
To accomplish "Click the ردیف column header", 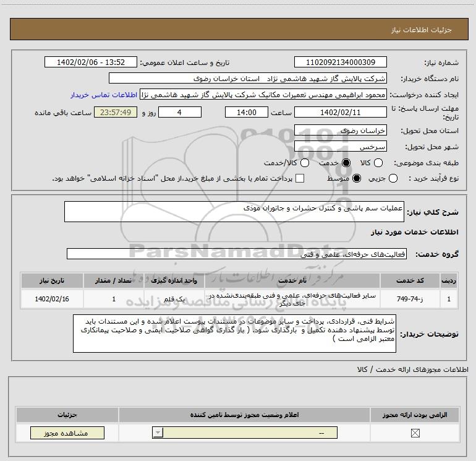I will point(449,280).
